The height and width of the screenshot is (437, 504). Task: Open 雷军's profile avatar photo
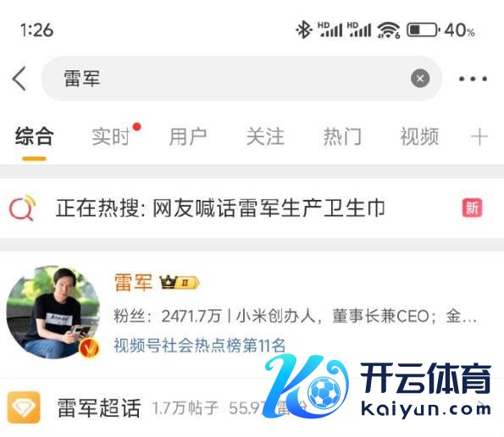pos(53,312)
